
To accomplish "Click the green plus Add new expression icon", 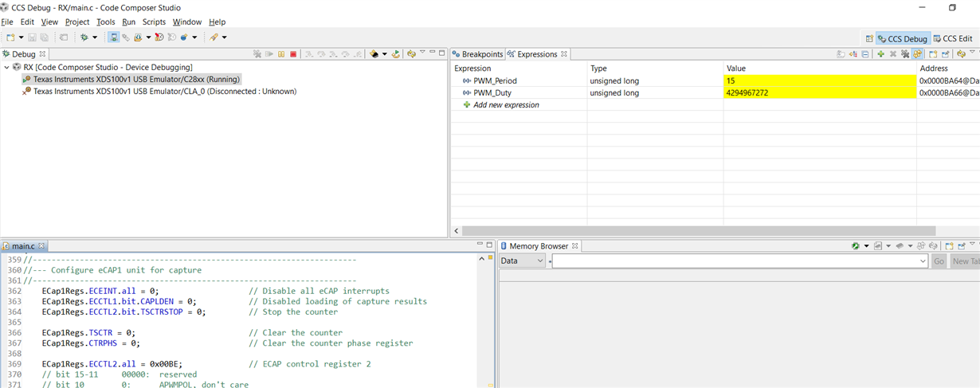I will click(x=881, y=54).
